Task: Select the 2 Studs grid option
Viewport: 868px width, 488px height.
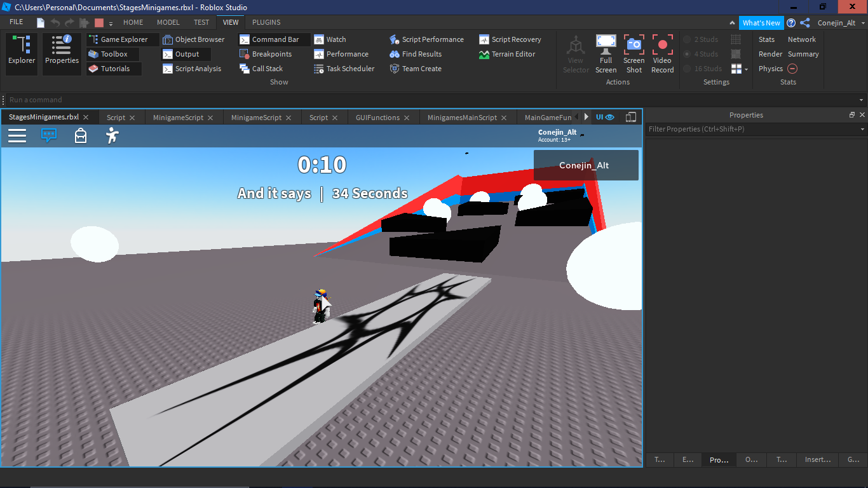Action: pos(701,39)
